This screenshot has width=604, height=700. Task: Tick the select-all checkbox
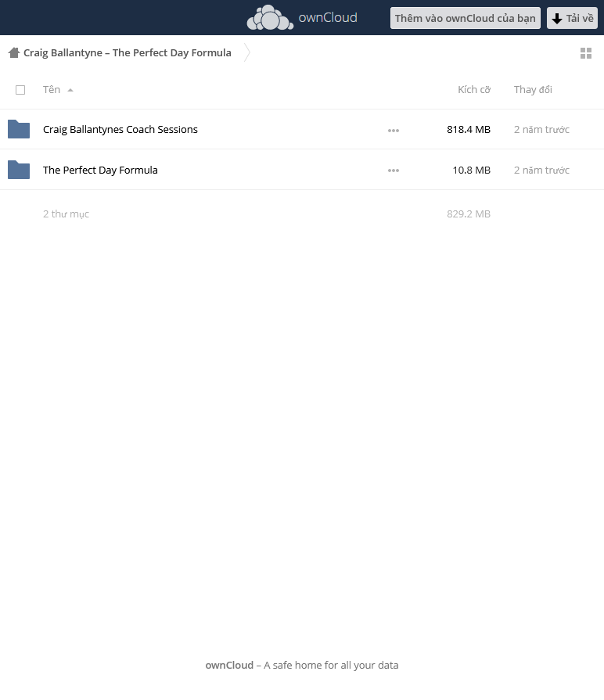20,90
